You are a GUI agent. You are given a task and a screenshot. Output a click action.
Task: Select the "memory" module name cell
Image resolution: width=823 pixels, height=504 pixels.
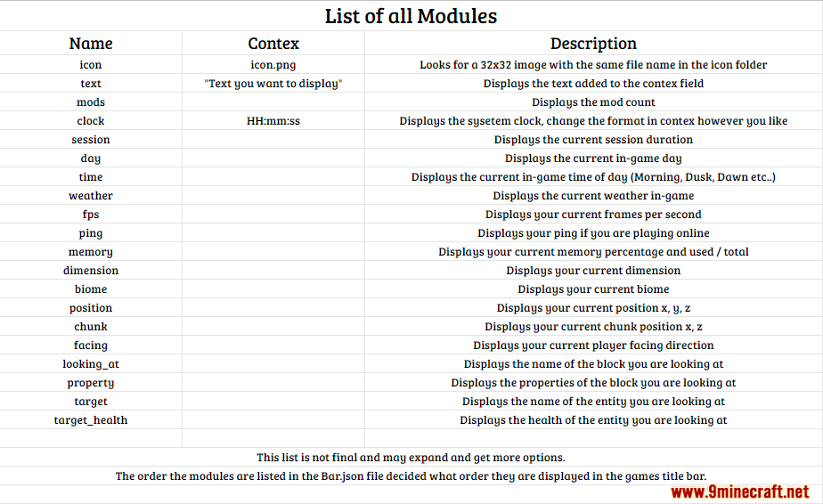coord(91,252)
